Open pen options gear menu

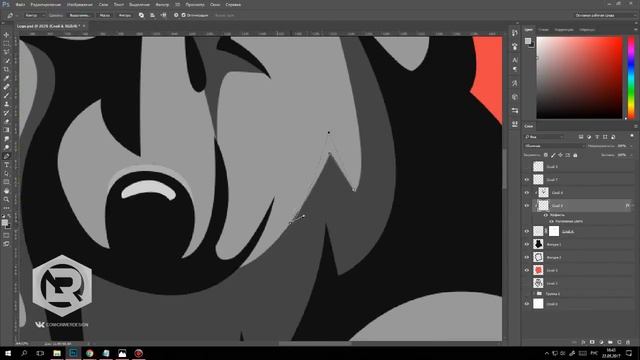tap(176, 15)
